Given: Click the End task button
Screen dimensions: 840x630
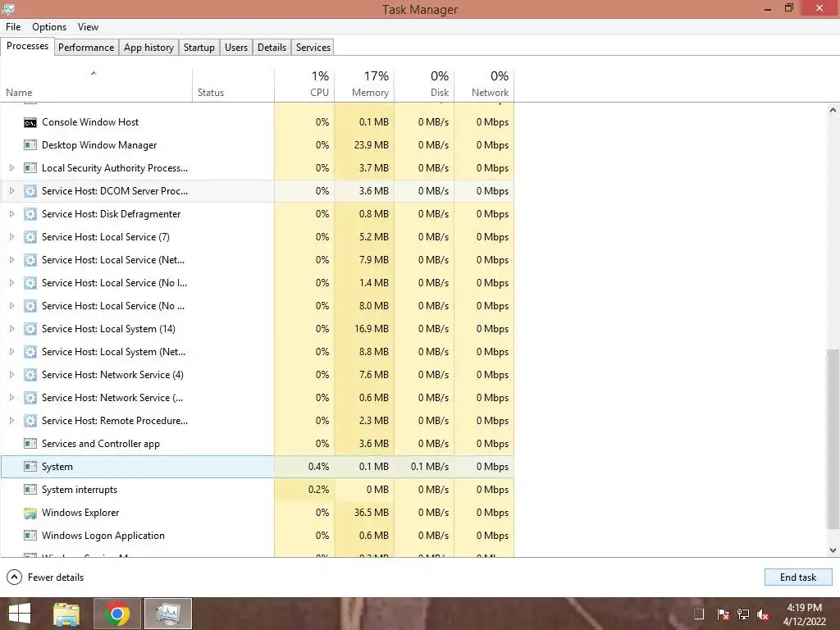Looking at the screenshot, I should [798, 577].
